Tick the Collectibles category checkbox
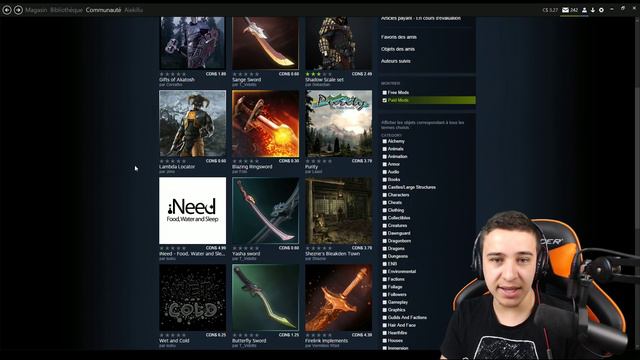Viewport: 640px width, 360px height. [384, 218]
